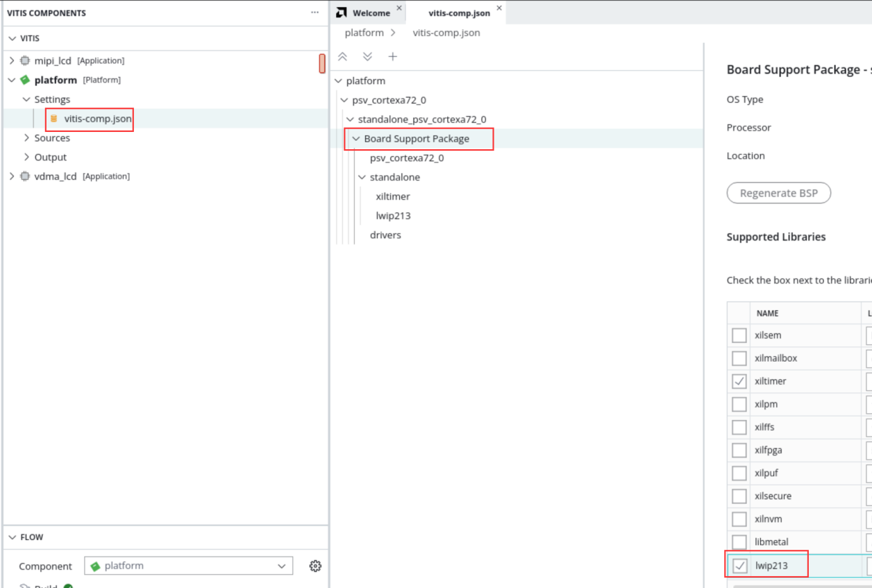Image resolution: width=872 pixels, height=588 pixels.
Task: Select psv_cortexa72_0 under Board Support Package
Action: click(x=407, y=158)
